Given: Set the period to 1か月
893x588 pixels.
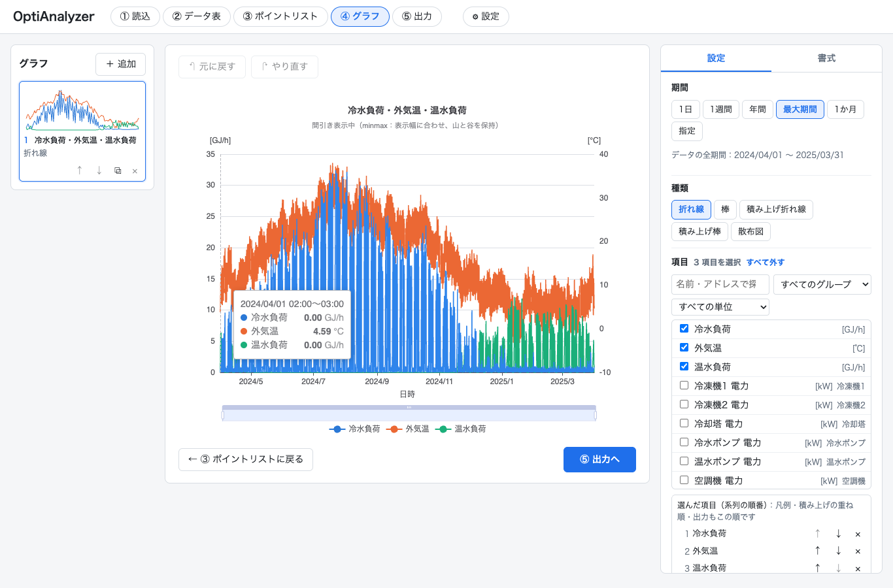Looking at the screenshot, I should click(x=845, y=110).
